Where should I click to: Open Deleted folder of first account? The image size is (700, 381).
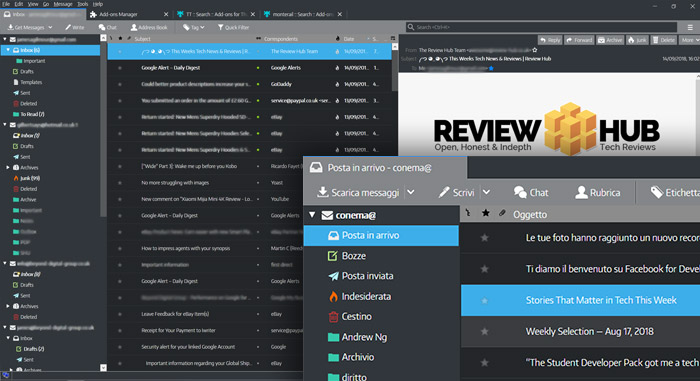pyautogui.click(x=25, y=104)
